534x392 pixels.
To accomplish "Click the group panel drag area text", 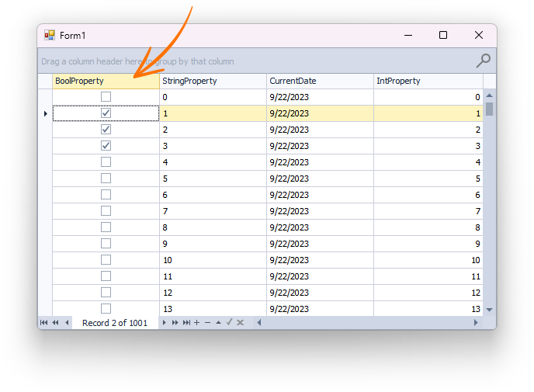I will [x=137, y=61].
